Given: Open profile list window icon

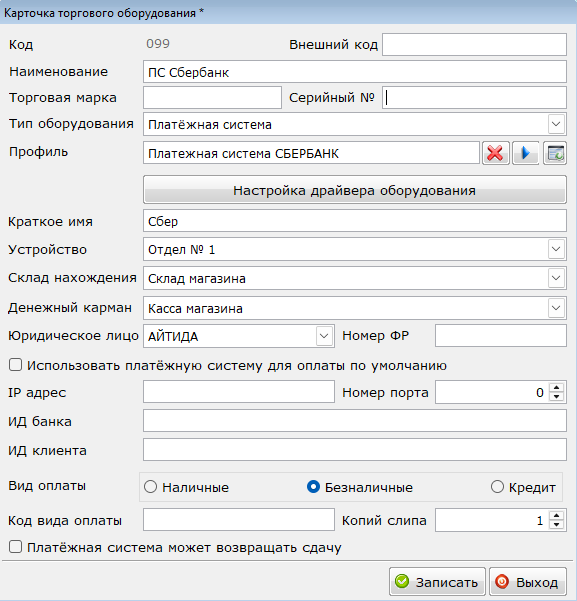Looking at the screenshot, I should tap(555, 153).
